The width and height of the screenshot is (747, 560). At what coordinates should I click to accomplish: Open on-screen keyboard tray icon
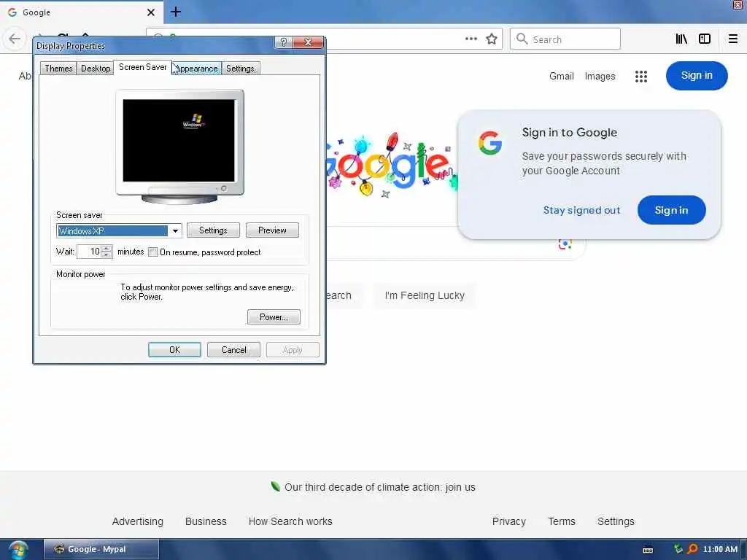[648, 550]
